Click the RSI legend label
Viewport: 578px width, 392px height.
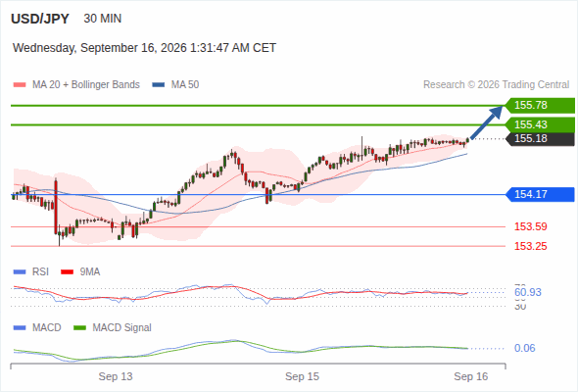40,272
